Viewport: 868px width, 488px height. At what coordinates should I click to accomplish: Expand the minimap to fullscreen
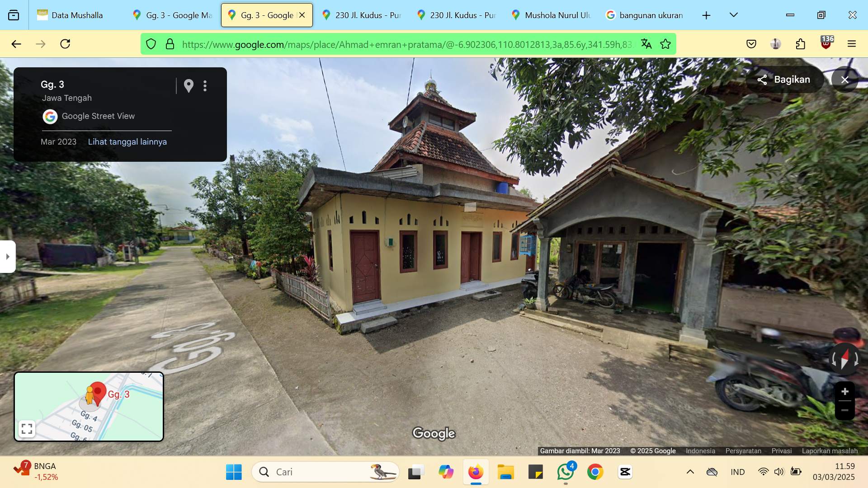pos(27,428)
